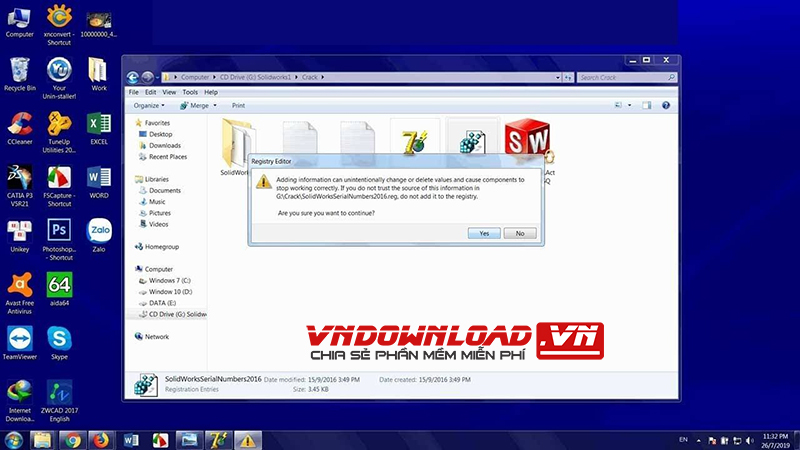Toggle the preview pane button

pyautogui.click(x=646, y=106)
